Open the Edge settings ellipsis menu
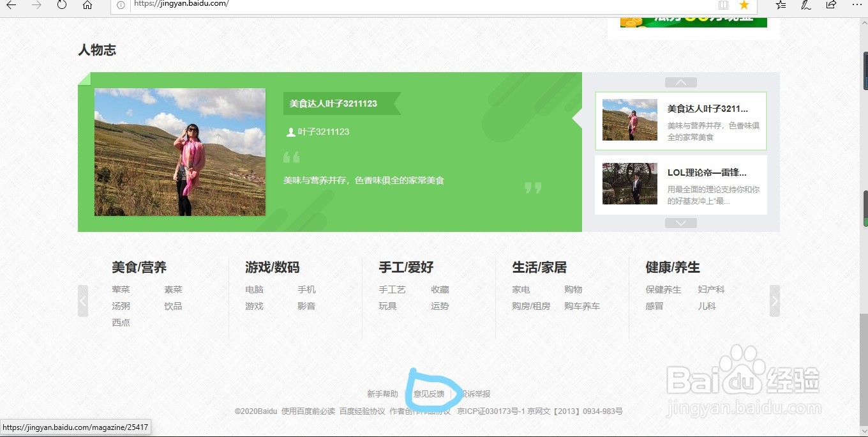Screen dimensions: 868x437 pos(857,5)
